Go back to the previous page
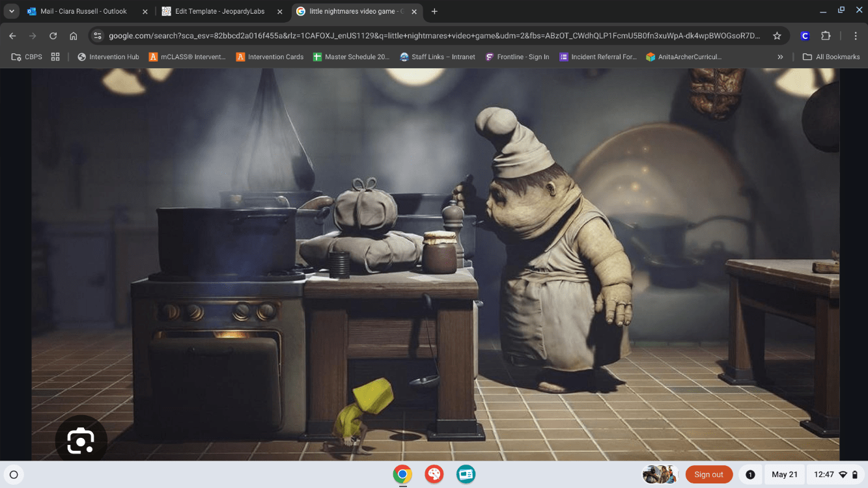The width and height of the screenshot is (868, 488). (x=12, y=36)
